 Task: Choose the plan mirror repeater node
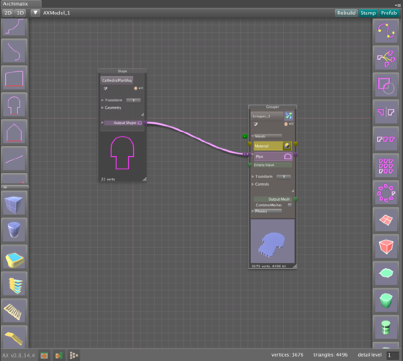click(386, 112)
